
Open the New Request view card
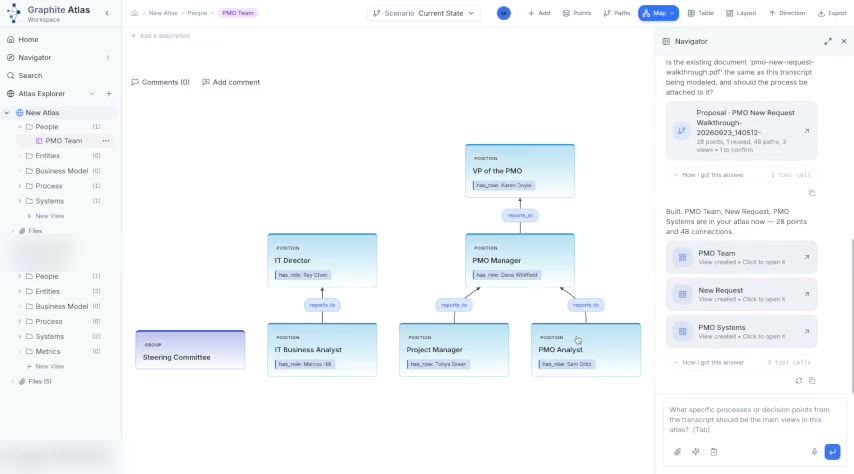(x=741, y=294)
